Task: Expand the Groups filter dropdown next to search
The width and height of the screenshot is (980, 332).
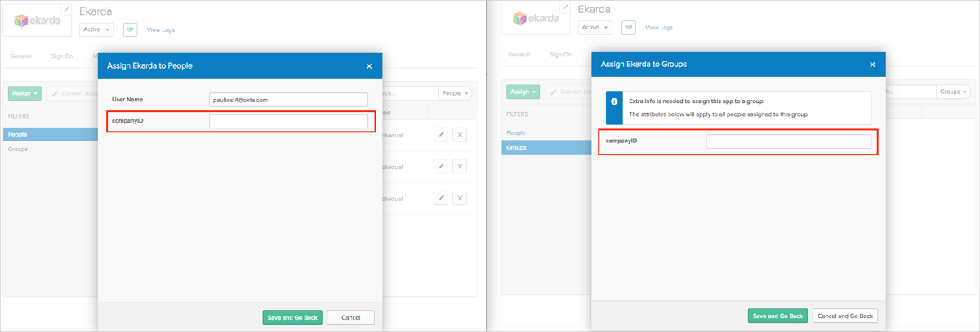Action: click(954, 92)
